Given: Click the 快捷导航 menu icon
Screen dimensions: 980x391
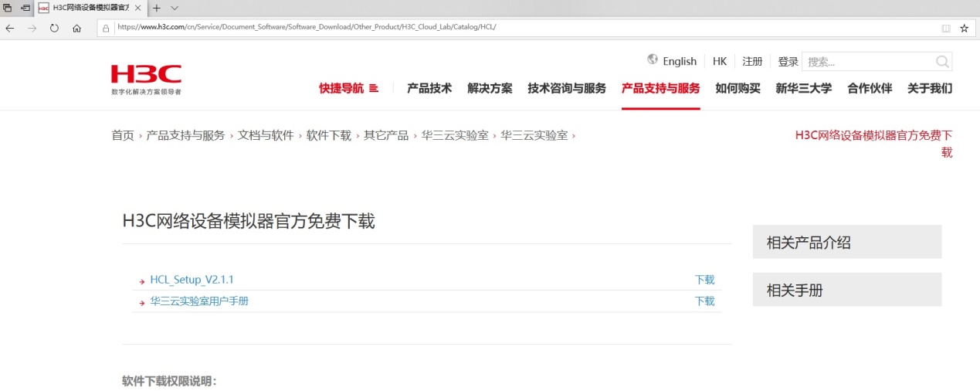Looking at the screenshot, I should (x=374, y=88).
